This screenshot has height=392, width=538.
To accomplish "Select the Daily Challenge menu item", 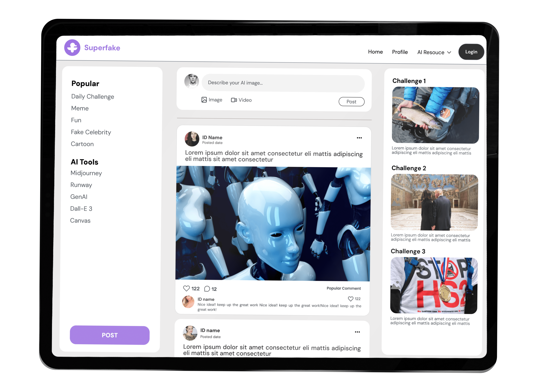I will click(93, 96).
